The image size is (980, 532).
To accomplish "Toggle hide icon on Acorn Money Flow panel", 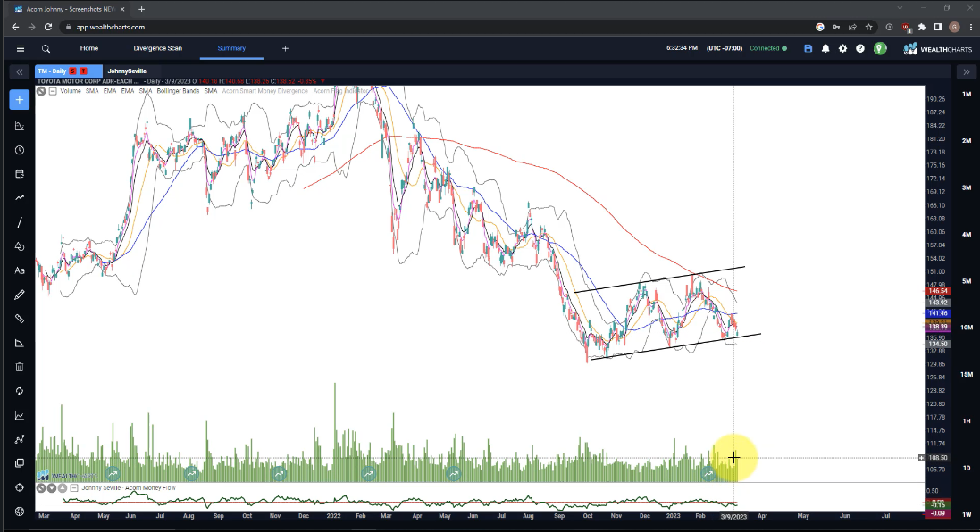I will point(40,487).
